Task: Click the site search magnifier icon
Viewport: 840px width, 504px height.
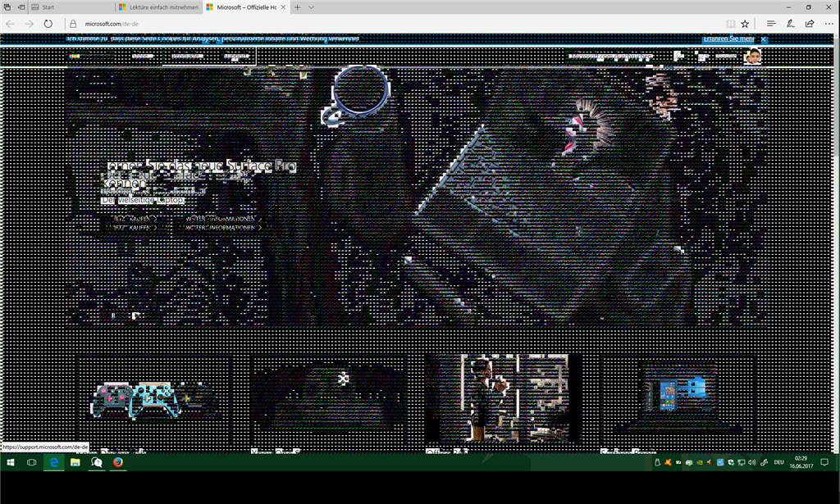Action: pos(678,57)
